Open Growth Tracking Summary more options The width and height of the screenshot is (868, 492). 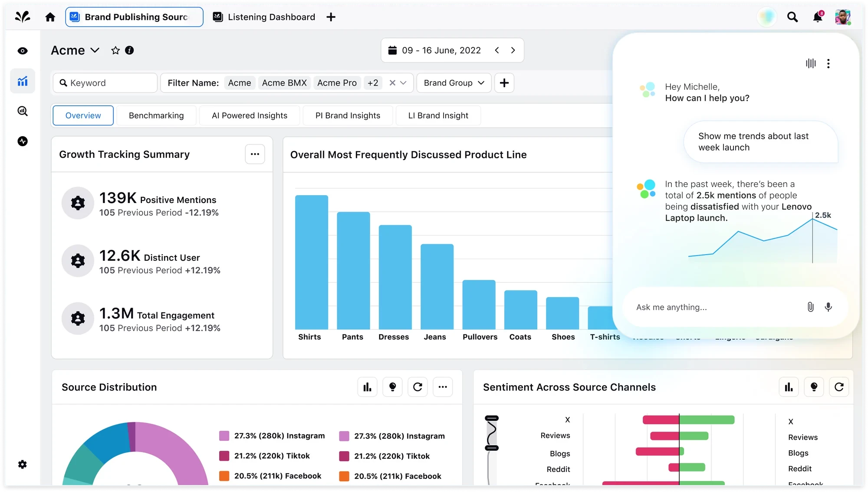[255, 154]
